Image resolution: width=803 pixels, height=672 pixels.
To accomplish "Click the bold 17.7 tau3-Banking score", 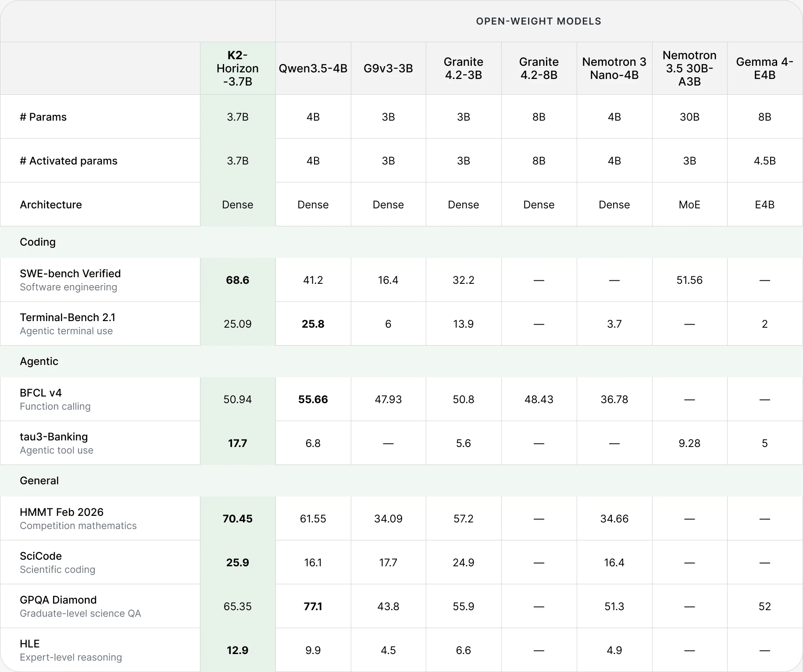I will click(x=238, y=443).
